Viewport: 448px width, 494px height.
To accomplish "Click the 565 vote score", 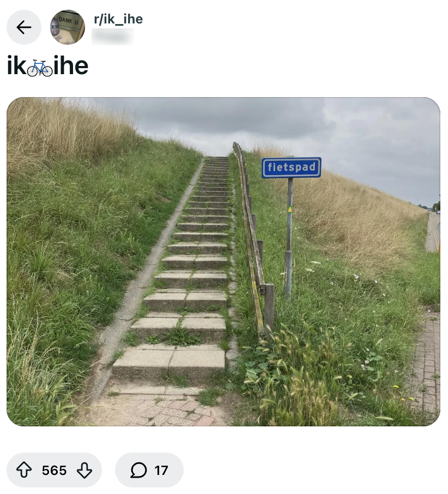I will (x=54, y=471).
